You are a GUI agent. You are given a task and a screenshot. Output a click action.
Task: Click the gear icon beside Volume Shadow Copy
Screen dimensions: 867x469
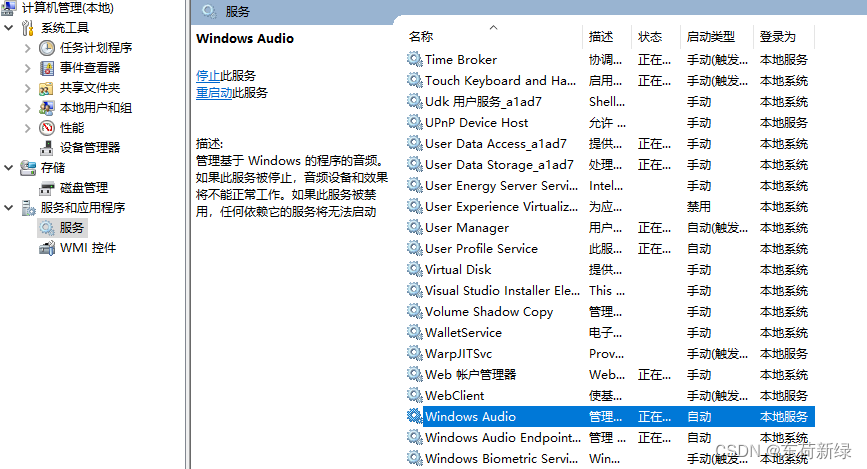(415, 311)
